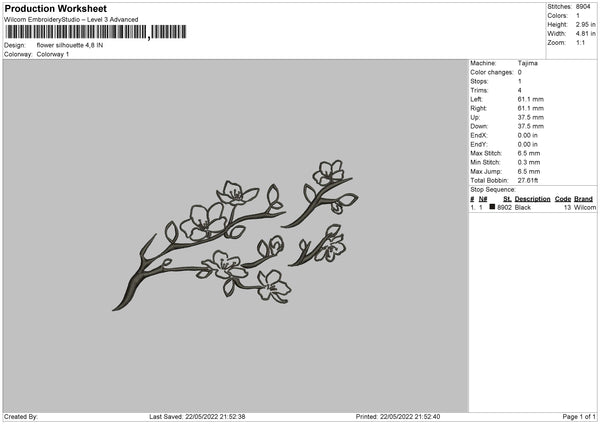Click the Height value 2.95 in
Image resolution: width=600 pixels, height=424 pixels.
click(585, 24)
